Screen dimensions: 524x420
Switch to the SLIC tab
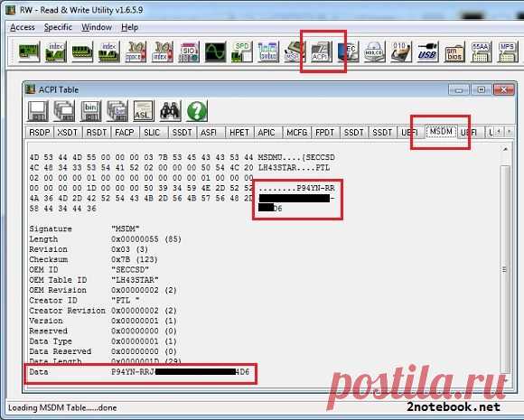[x=153, y=133]
